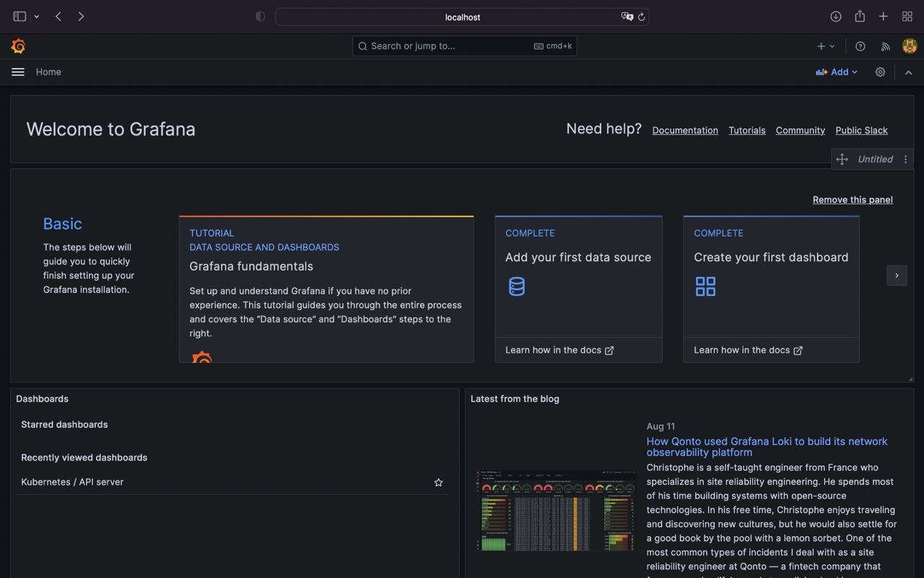
Task: Click the dashboard grid icon
Action: [x=705, y=286]
